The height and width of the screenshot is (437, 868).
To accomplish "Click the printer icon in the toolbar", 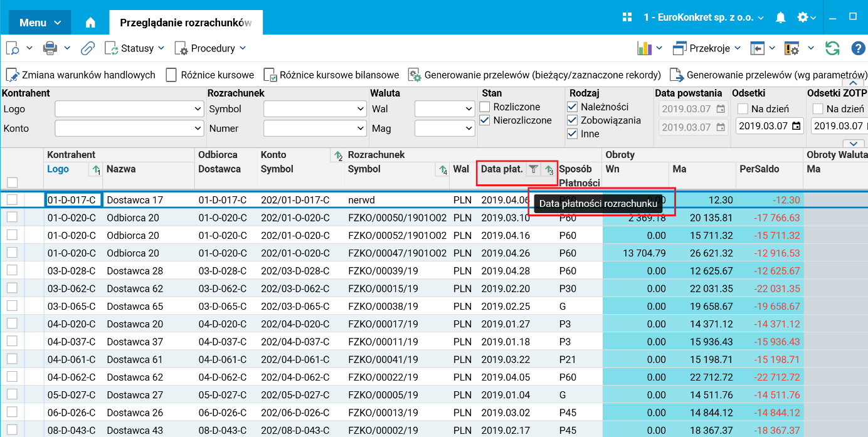I will coord(50,48).
